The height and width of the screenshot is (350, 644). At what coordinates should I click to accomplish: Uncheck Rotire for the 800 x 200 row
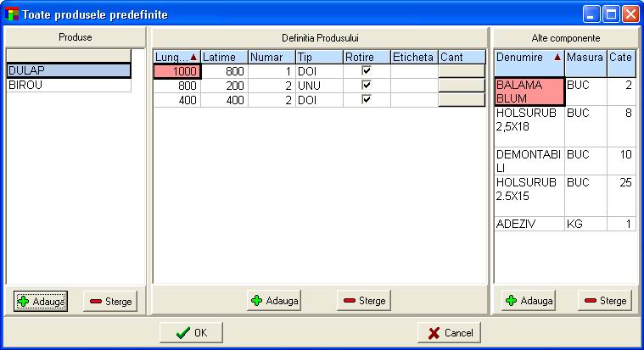click(x=367, y=86)
